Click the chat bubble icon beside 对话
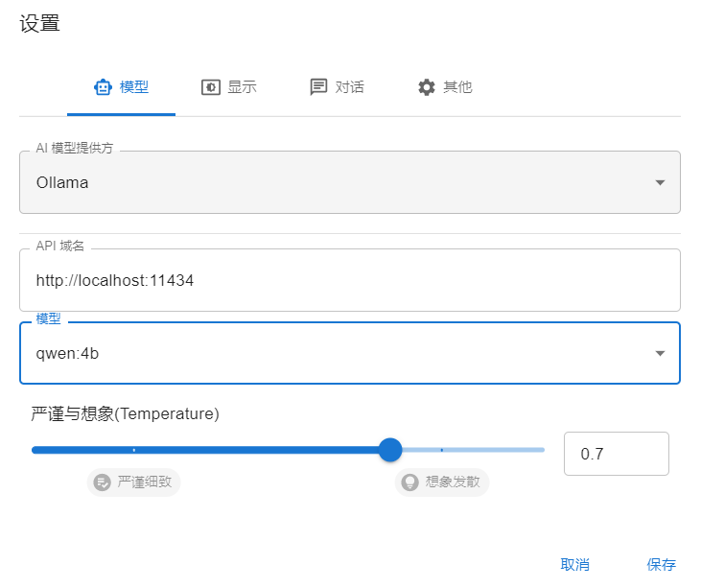701x588 pixels. [318, 87]
